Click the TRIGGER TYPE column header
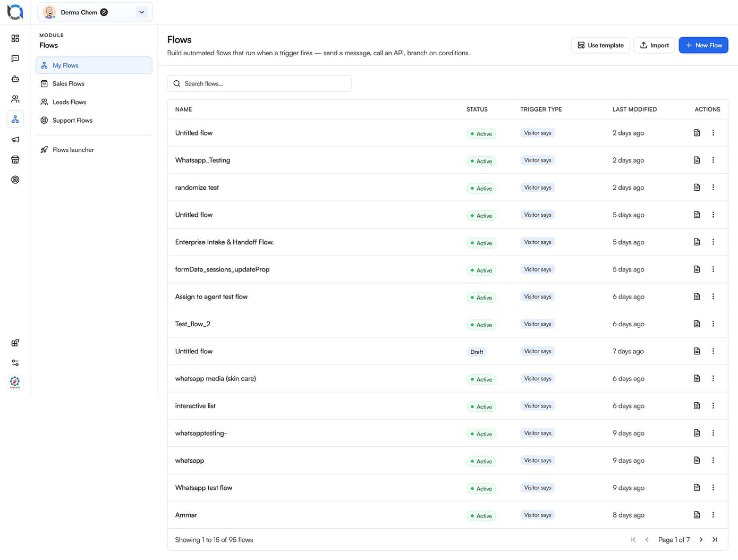 click(541, 109)
